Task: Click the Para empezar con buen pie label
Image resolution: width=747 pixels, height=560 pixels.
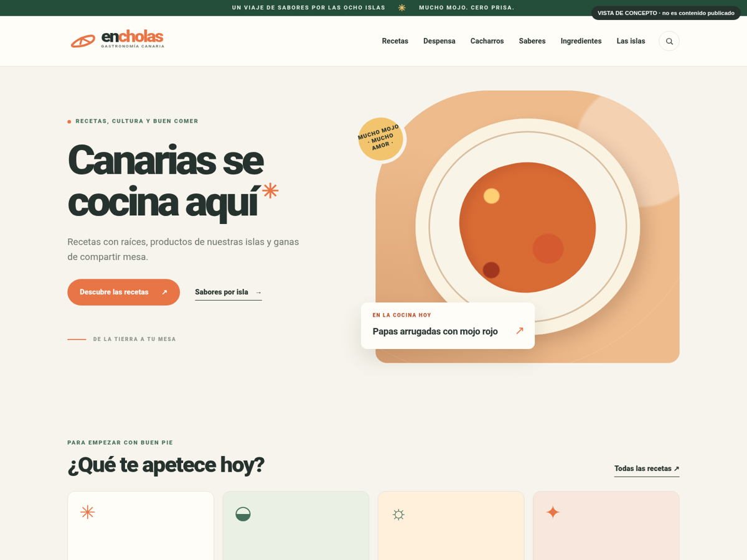Action: pyautogui.click(x=120, y=443)
